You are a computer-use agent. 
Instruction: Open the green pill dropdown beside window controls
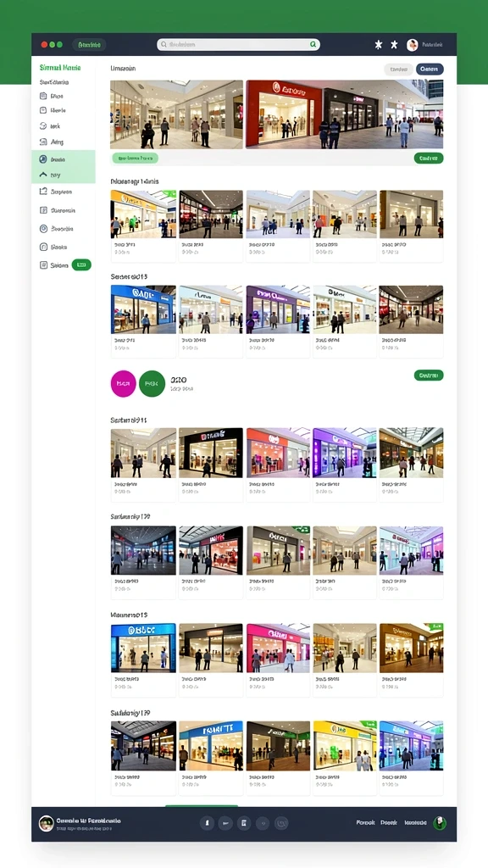tap(89, 45)
